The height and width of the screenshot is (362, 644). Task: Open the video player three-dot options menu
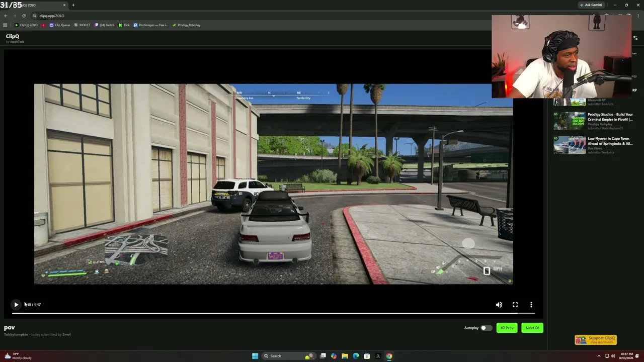[x=531, y=305]
